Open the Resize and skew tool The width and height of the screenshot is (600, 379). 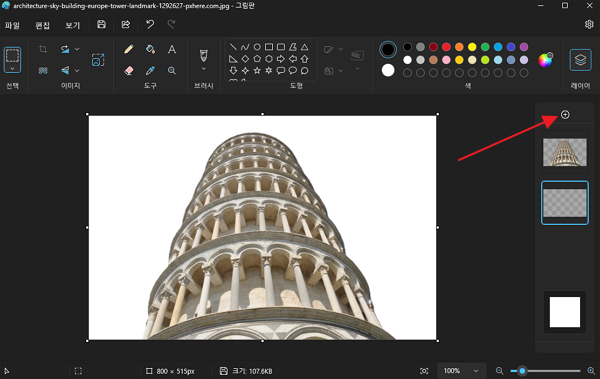[x=98, y=60]
